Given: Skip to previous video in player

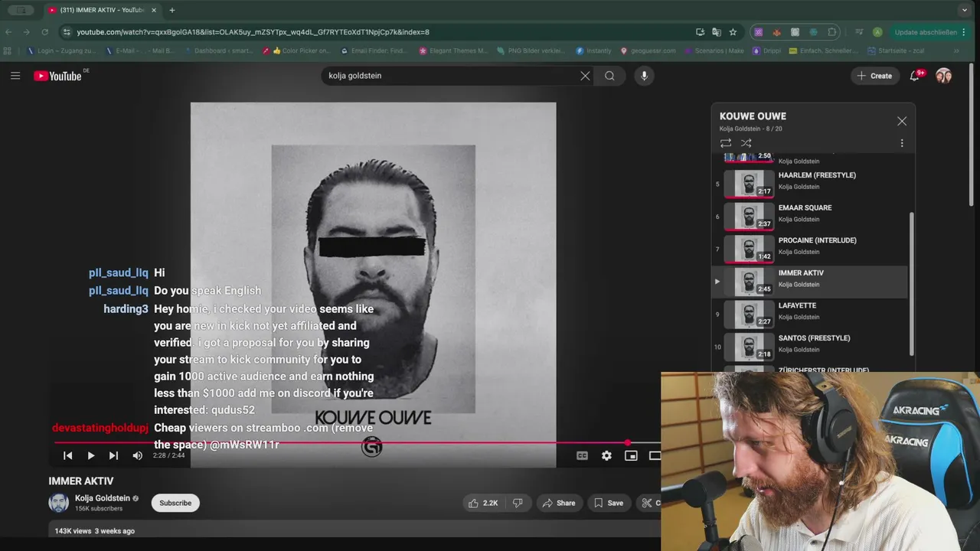Looking at the screenshot, I should 67,455.
